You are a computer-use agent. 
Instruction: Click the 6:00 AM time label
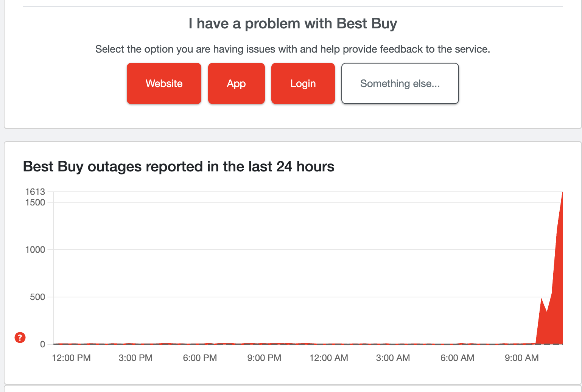click(457, 358)
